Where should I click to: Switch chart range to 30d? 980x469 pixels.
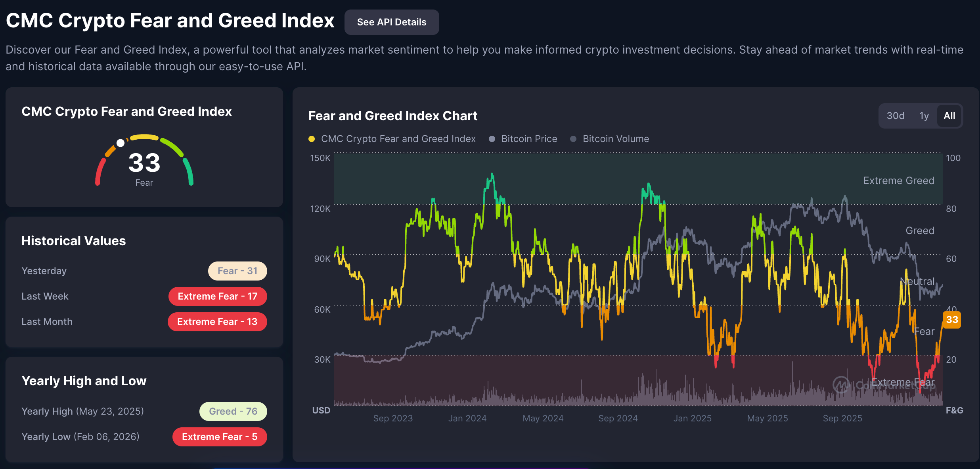pos(895,116)
